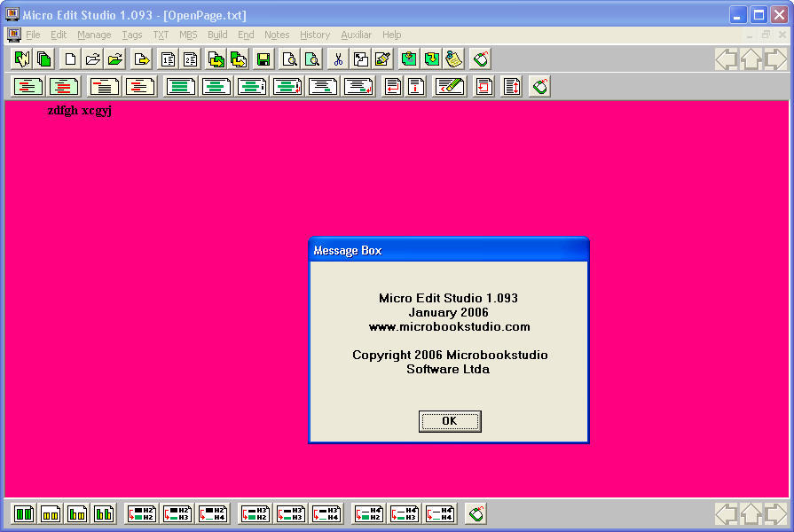Viewport: 794px width, 532px height.
Task: Click the page with diagonal arrows icon
Action: (360, 59)
